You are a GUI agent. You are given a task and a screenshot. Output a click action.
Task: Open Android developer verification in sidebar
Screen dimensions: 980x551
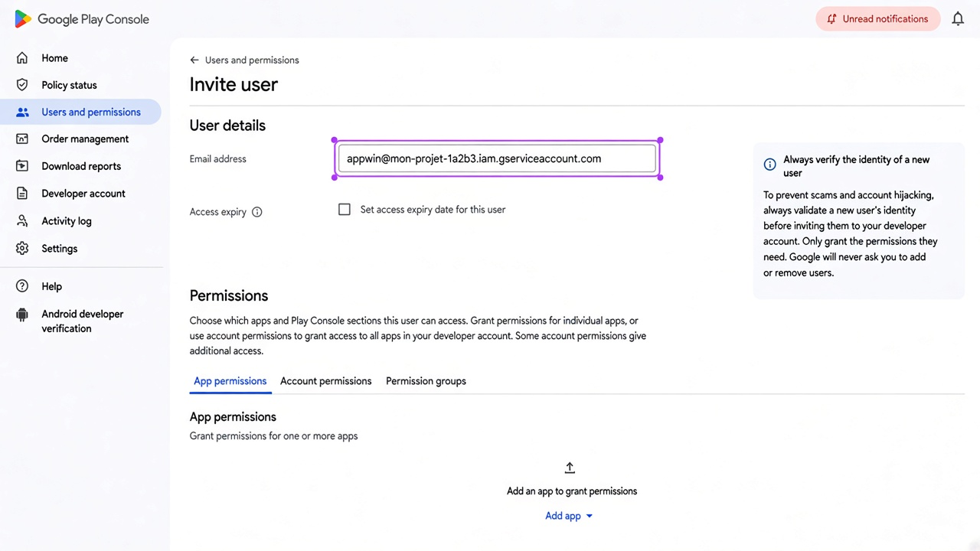81,321
